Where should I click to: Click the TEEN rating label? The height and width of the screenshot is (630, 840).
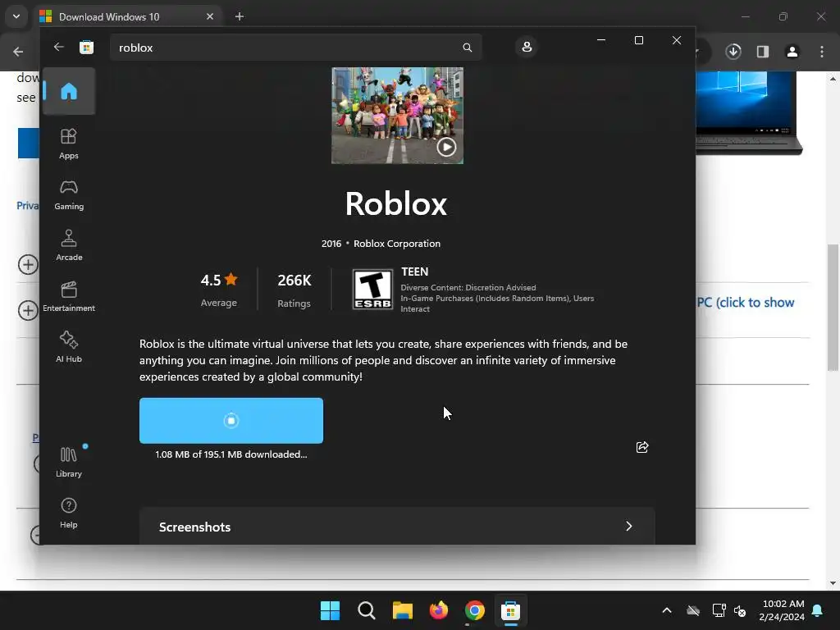[x=414, y=272]
